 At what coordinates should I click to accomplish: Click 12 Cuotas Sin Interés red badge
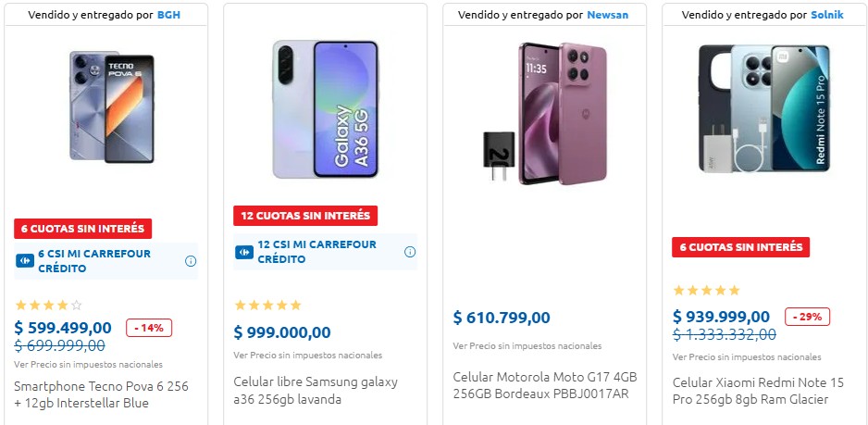point(305,216)
